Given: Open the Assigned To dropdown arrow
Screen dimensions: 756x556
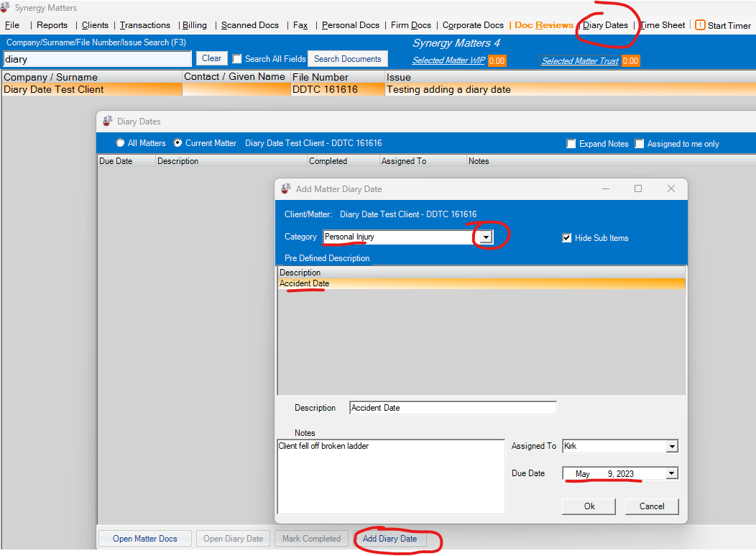Looking at the screenshot, I should click(672, 447).
